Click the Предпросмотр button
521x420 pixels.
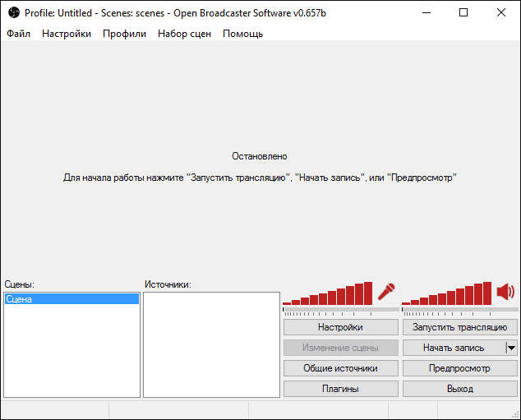(460, 368)
